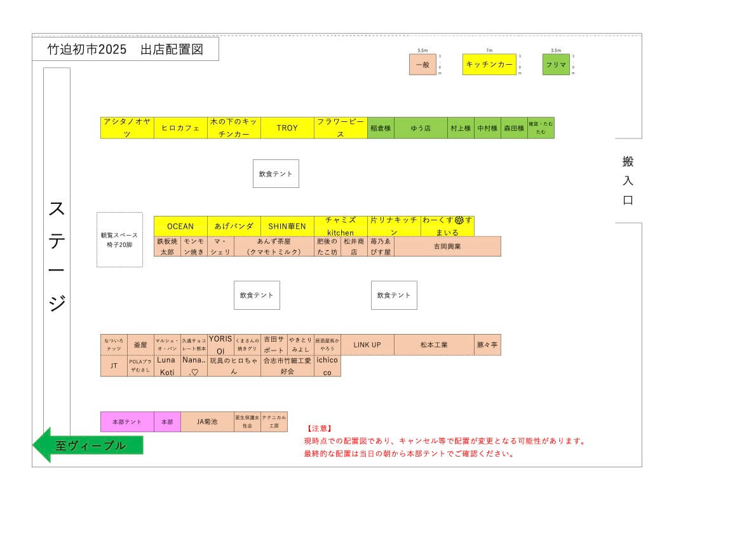Image resolution: width=756 pixels, height=534 pixels.
Task: Select the テクニカル工房 cell
Action: pos(274,422)
